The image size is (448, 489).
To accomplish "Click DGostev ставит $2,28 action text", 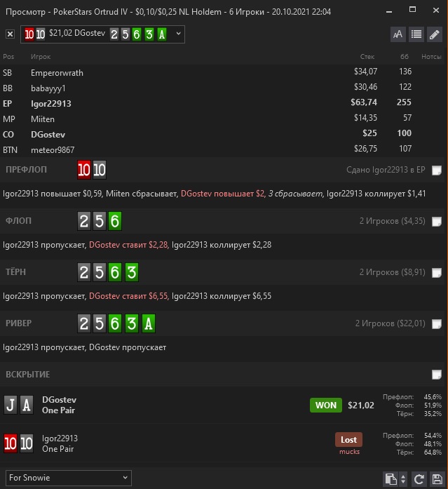I will (128, 245).
